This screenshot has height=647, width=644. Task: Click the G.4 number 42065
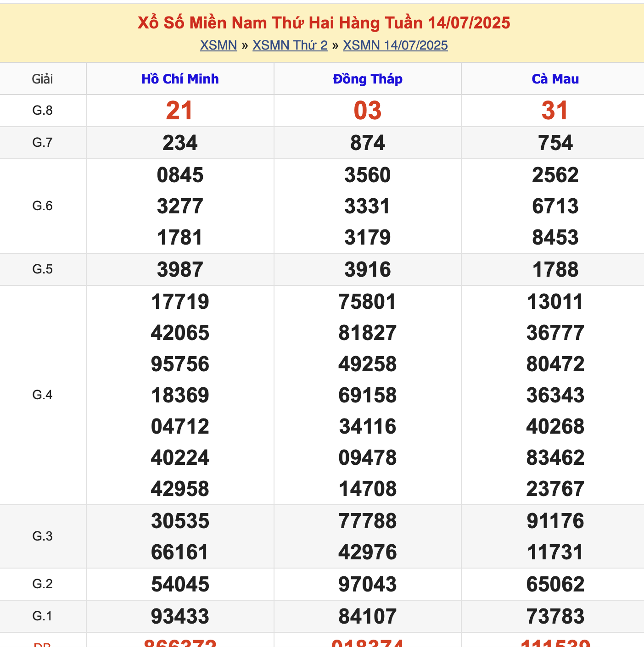tap(180, 333)
